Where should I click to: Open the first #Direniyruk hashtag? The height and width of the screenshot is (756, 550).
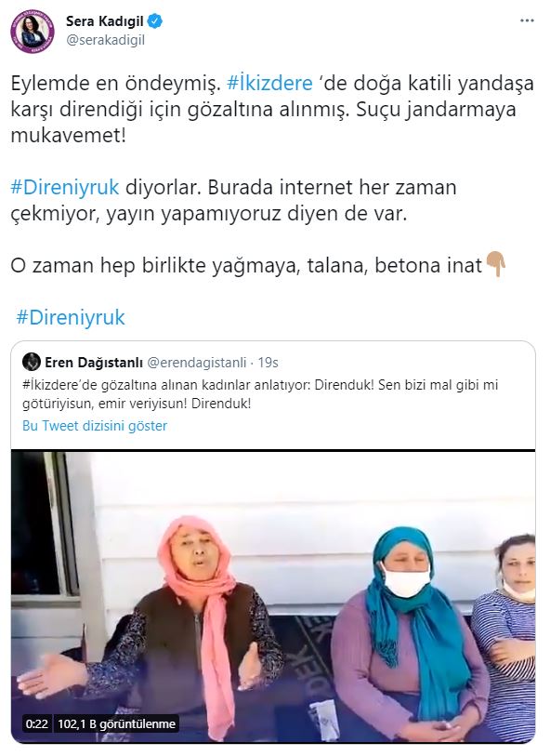(64, 187)
